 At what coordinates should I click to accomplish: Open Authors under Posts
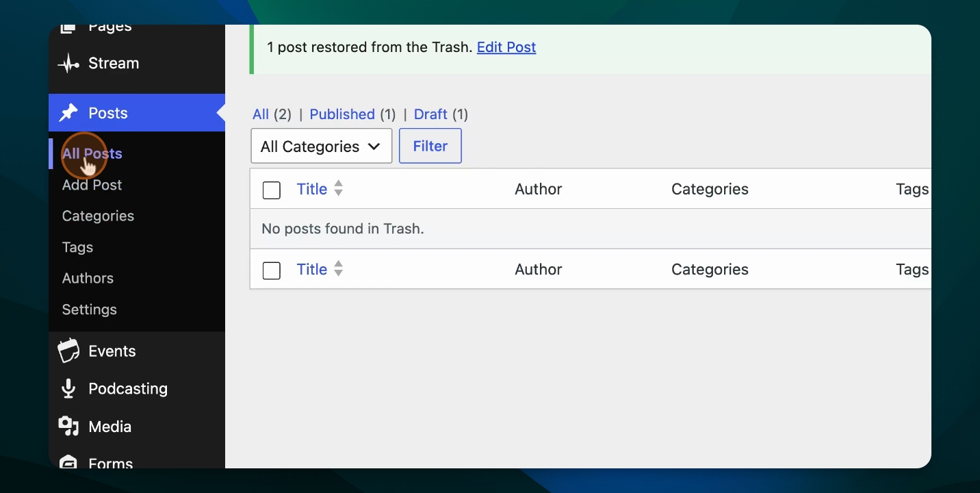88,278
